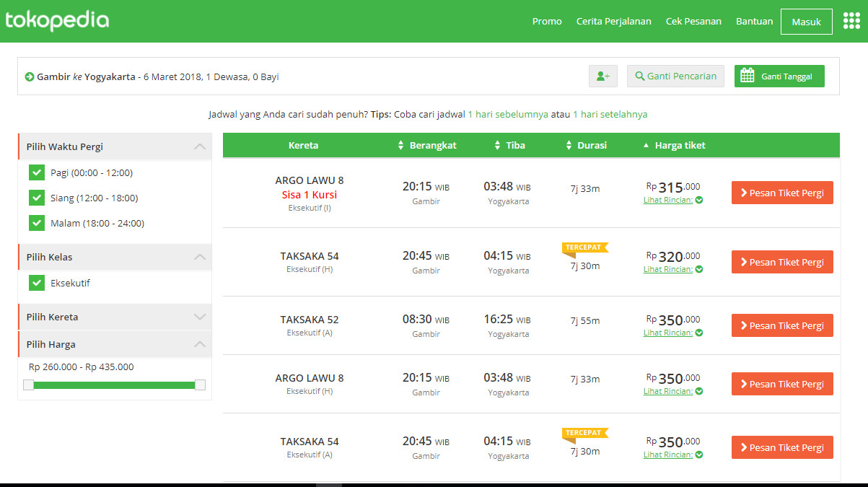The image size is (868, 487).
Task: Expand Lihat Rincian for Taksaka 54 Rp 320.000
Action: pyautogui.click(x=673, y=269)
